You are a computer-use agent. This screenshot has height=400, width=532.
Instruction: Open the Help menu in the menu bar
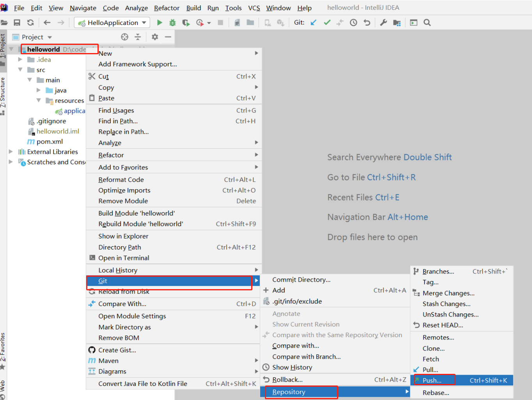(x=304, y=8)
